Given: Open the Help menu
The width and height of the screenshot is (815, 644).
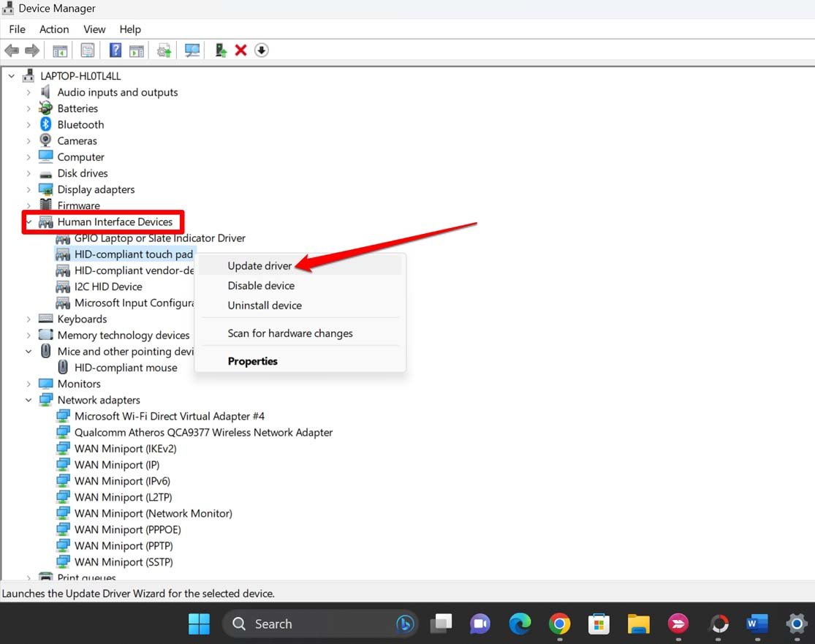Looking at the screenshot, I should [130, 29].
